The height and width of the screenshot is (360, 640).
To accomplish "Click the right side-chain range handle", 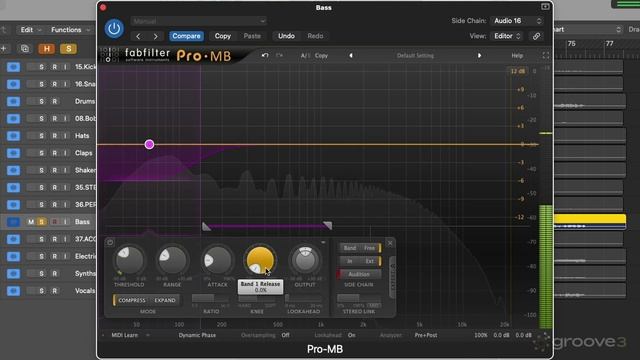I will 327,225.
